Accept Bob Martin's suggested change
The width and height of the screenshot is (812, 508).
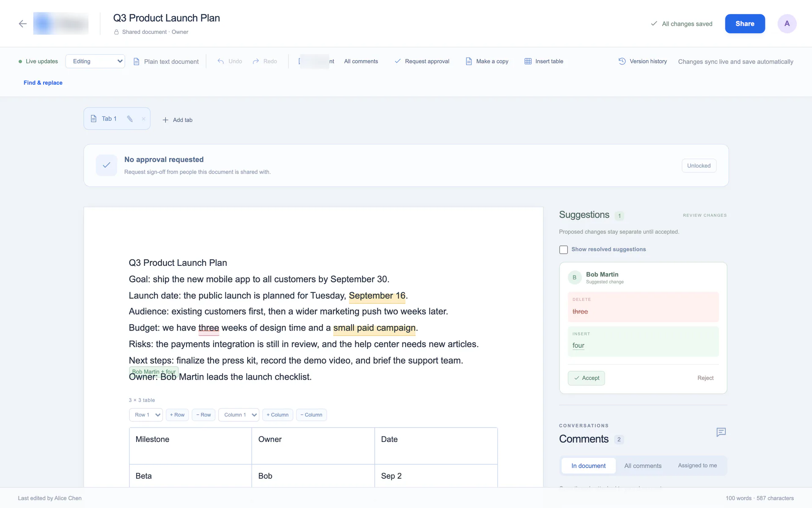[x=586, y=378]
